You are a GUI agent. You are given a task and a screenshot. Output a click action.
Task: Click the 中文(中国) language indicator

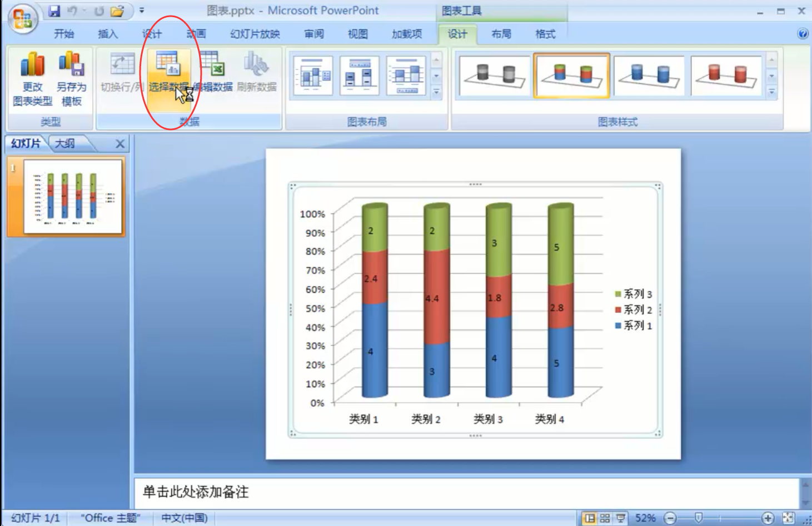click(185, 518)
